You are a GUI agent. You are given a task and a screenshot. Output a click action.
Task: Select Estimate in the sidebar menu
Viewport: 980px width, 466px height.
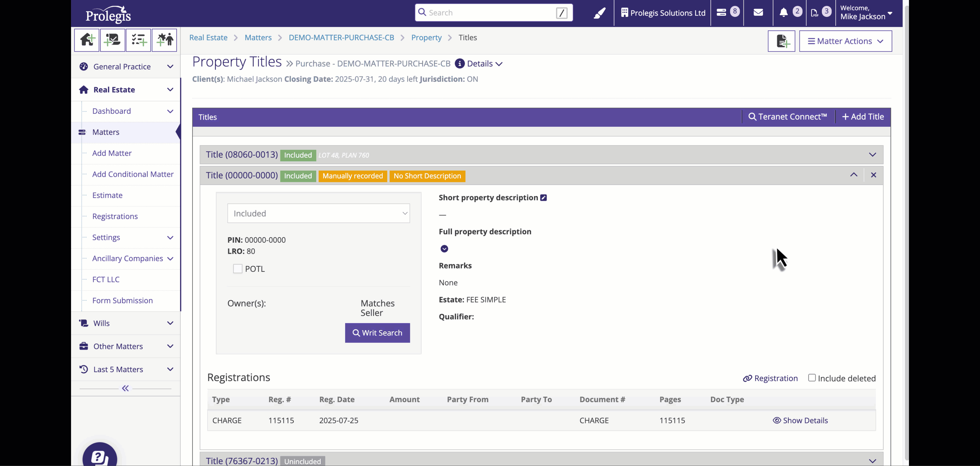point(107,195)
